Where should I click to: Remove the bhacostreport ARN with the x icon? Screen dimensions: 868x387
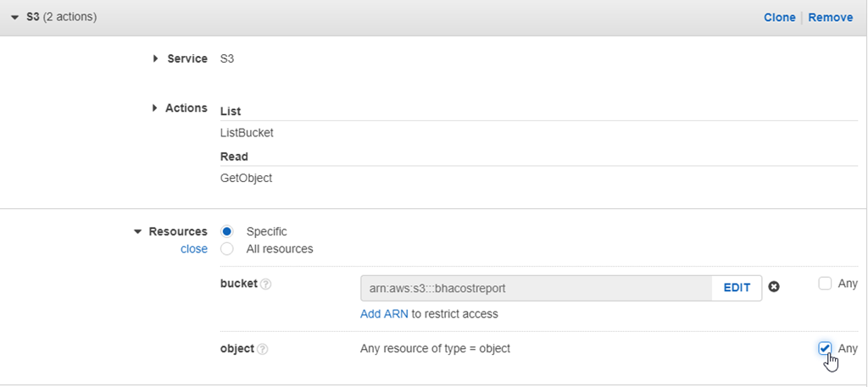pos(774,287)
